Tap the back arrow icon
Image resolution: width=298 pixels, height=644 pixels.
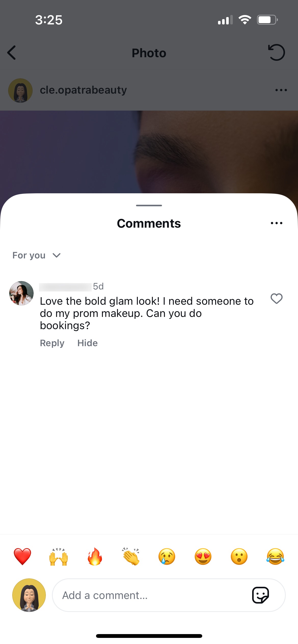click(12, 53)
